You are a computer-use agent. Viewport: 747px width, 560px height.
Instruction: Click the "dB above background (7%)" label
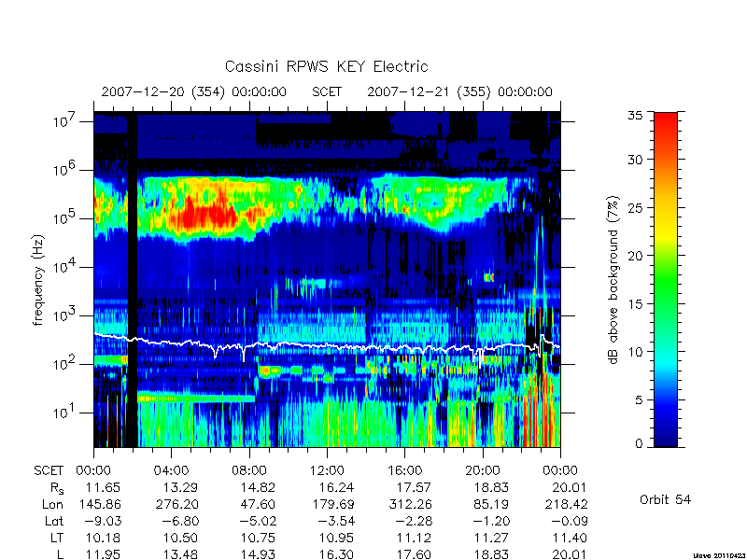pyautogui.click(x=613, y=280)
